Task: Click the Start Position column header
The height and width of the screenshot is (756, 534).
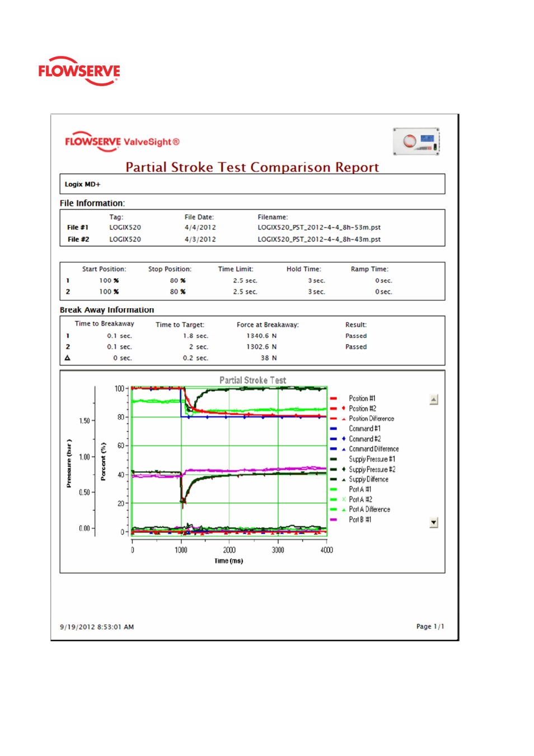Action: click(x=104, y=269)
